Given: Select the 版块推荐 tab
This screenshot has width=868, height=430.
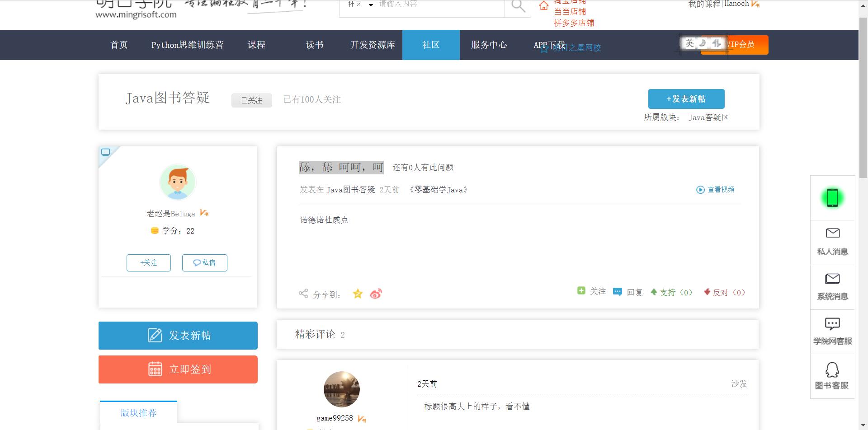Looking at the screenshot, I should [138, 413].
